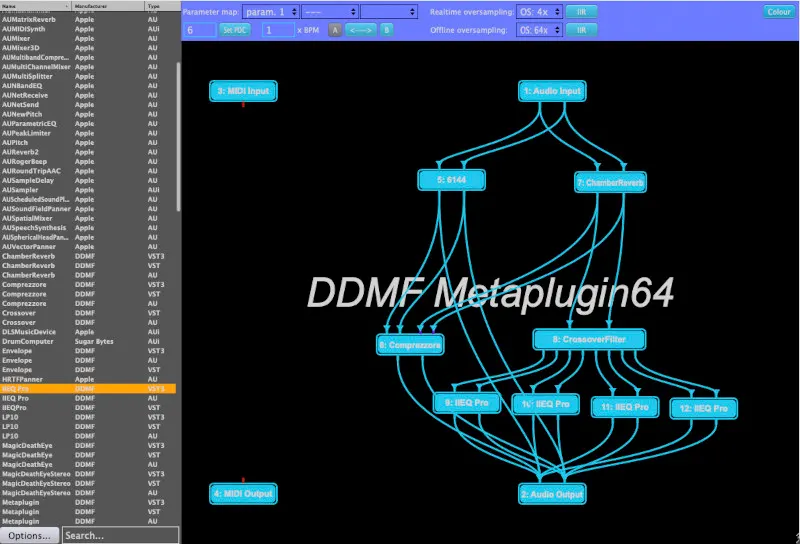Click the MIDI Output node

(x=242, y=494)
